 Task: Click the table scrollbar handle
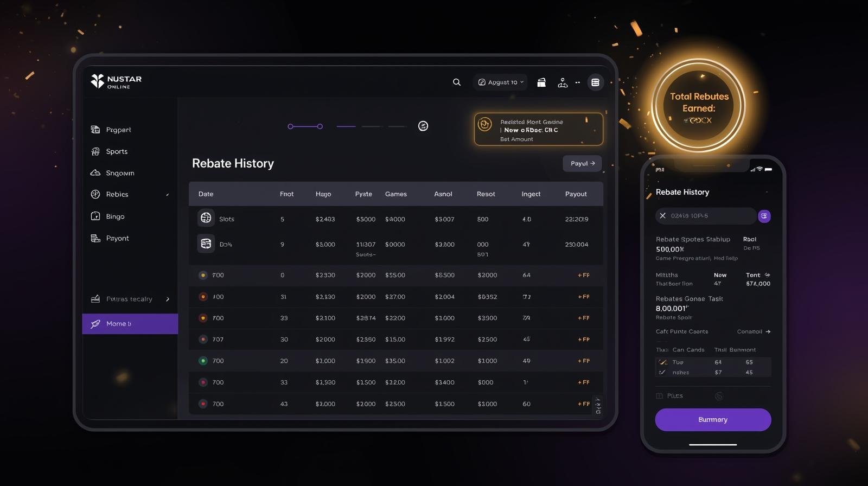pos(598,406)
